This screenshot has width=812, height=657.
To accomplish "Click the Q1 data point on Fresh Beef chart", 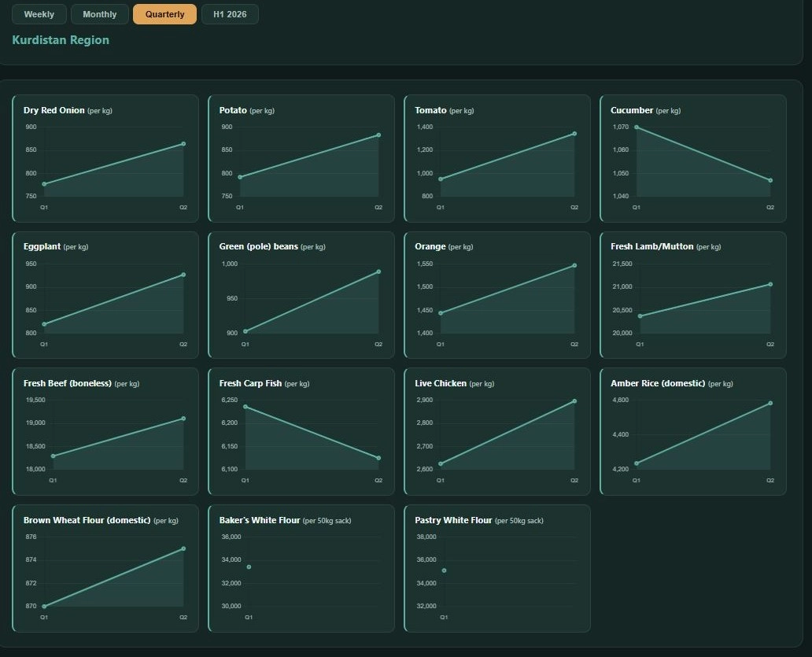I will pos(53,456).
